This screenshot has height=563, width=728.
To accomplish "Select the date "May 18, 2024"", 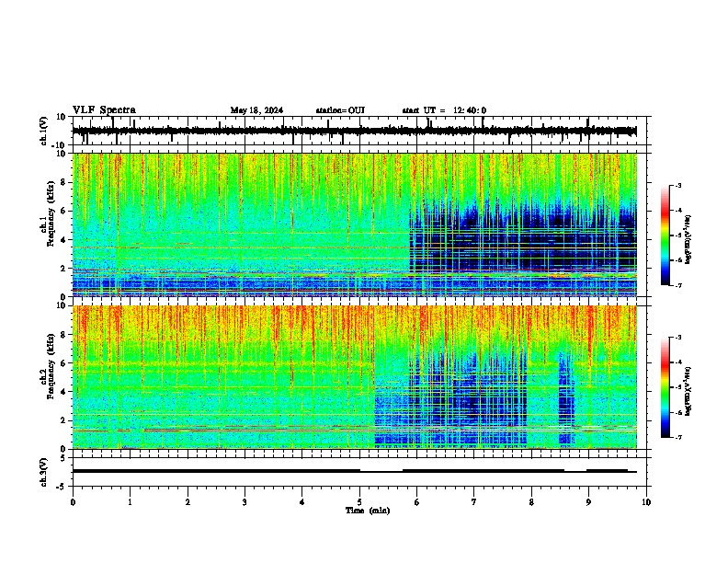I will tap(256, 110).
